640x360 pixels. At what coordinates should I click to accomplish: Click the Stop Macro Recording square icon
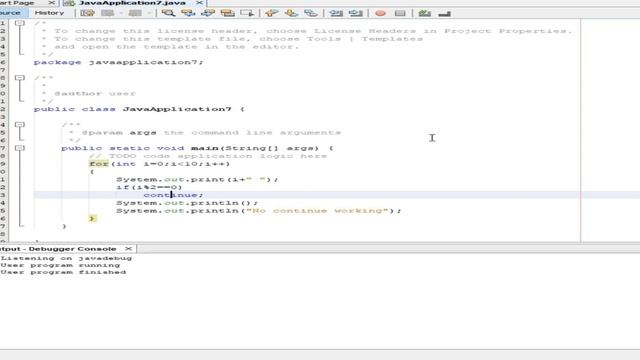coord(400,13)
